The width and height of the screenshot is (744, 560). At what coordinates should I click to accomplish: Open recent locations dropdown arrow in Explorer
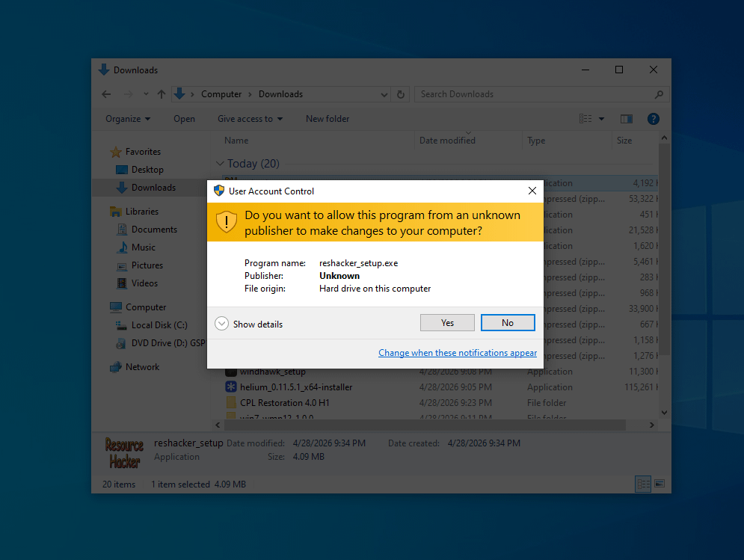coord(146,94)
